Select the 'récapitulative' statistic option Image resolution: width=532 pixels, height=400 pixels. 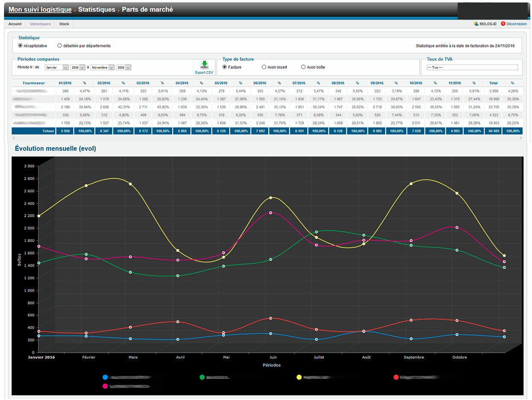pos(20,46)
